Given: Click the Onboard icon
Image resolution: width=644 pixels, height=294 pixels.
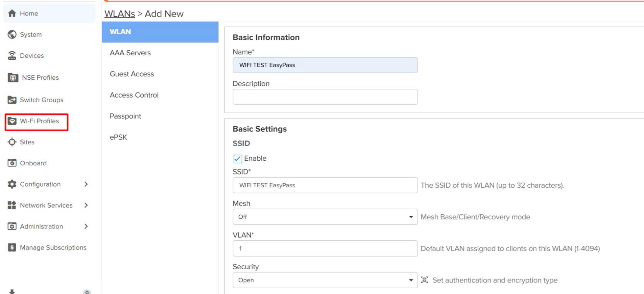Looking at the screenshot, I should point(12,163).
